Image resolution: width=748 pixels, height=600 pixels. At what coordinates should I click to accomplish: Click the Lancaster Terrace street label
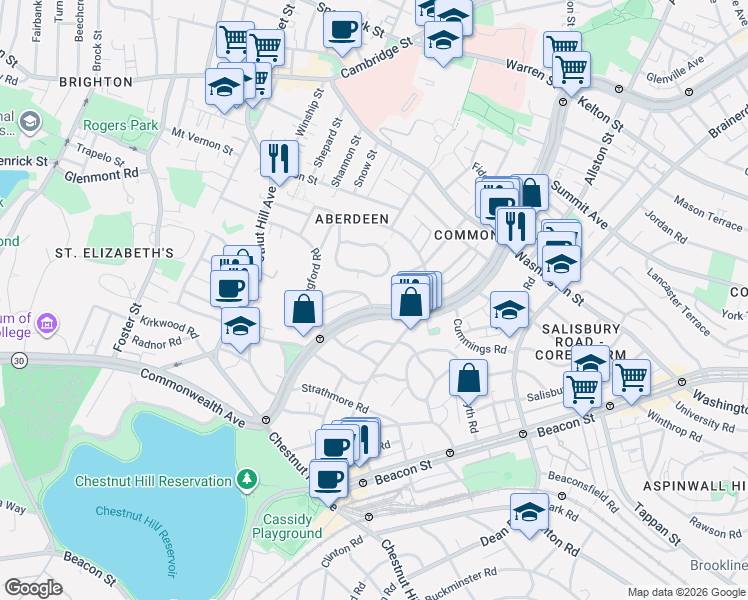(678, 301)
